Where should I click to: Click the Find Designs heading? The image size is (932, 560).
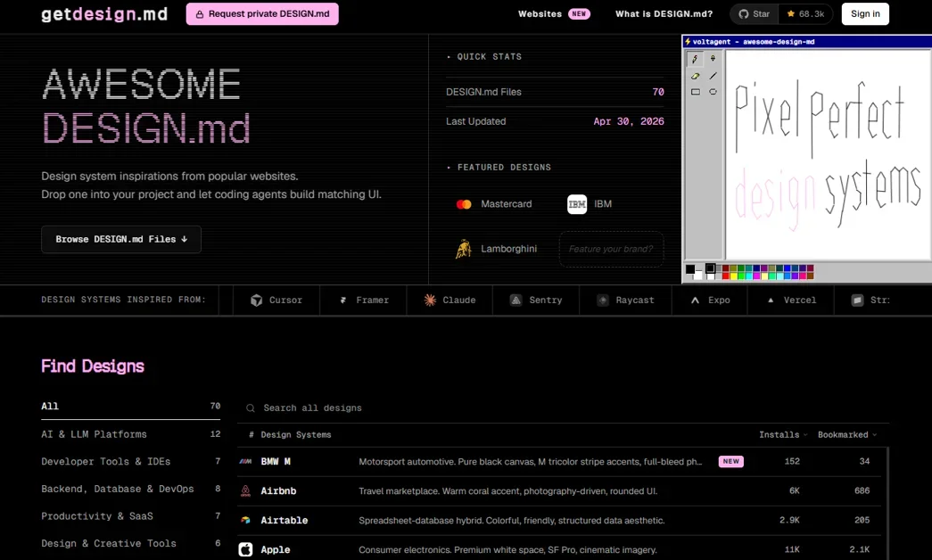pyautogui.click(x=93, y=366)
